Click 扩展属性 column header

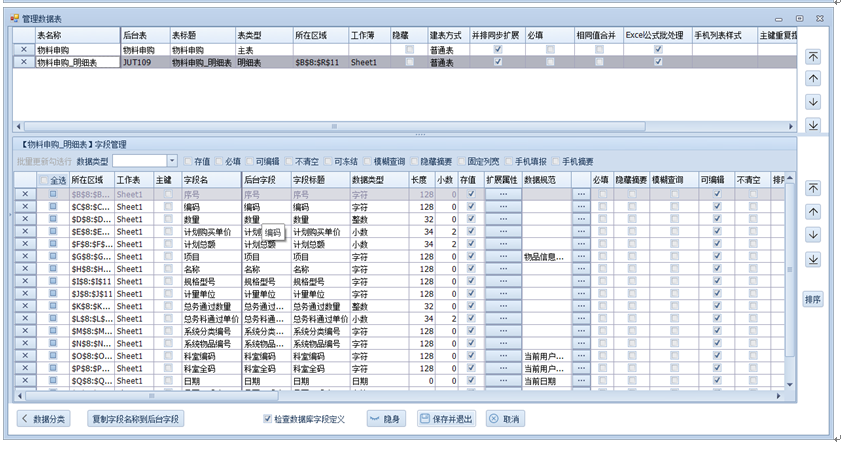tap(503, 180)
